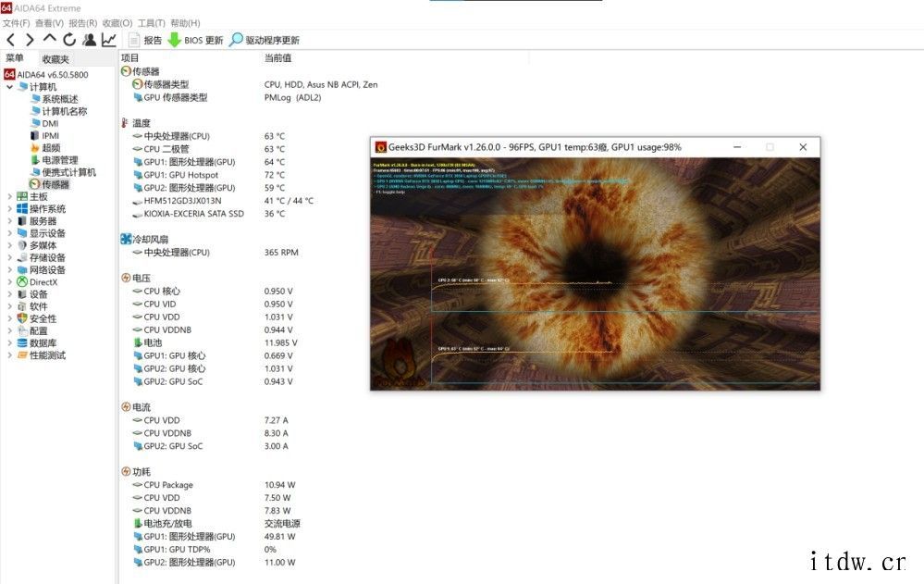Switch to the 收藏夹 tab
The image size is (924, 584).
(x=55, y=59)
